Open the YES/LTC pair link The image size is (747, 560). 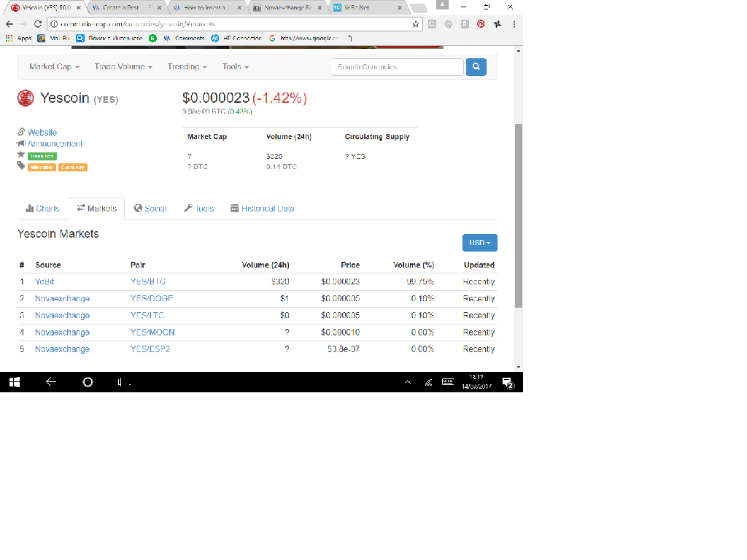pyautogui.click(x=147, y=315)
